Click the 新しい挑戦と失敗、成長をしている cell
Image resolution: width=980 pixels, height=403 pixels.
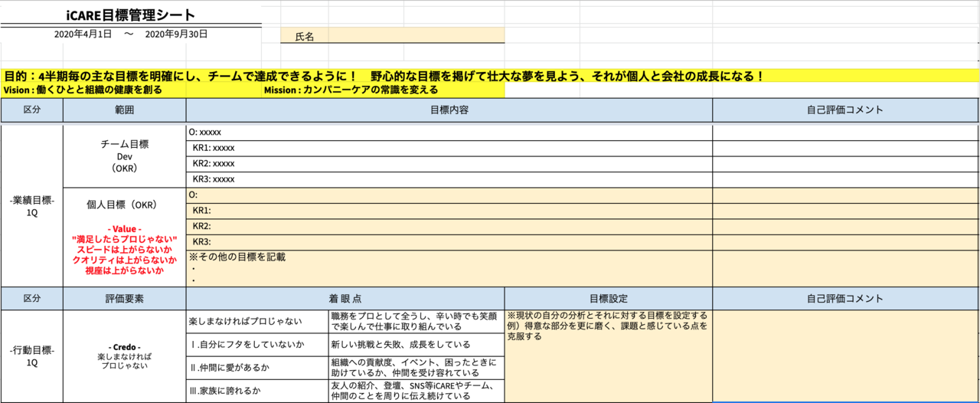416,345
